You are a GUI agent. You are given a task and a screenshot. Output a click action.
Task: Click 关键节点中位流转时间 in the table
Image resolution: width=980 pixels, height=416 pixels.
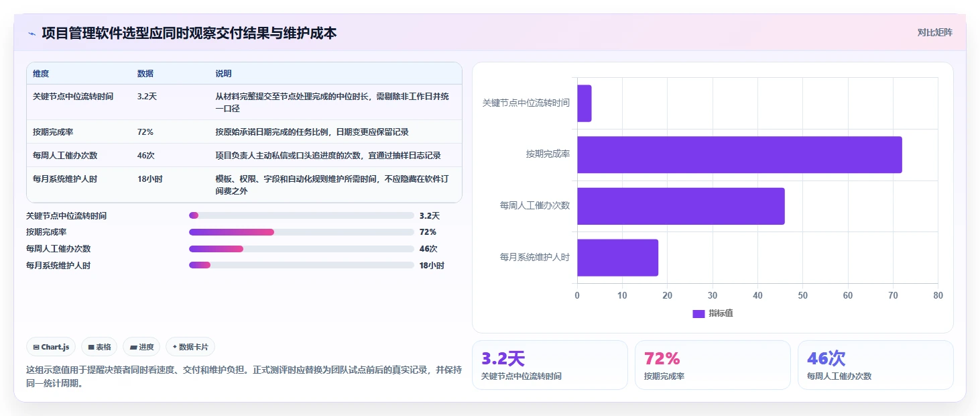point(73,97)
